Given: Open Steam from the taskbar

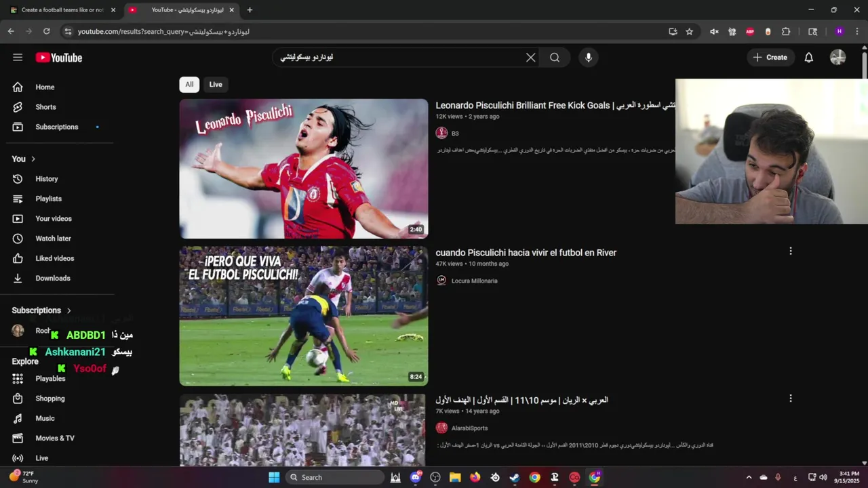Looking at the screenshot, I should coord(515,477).
